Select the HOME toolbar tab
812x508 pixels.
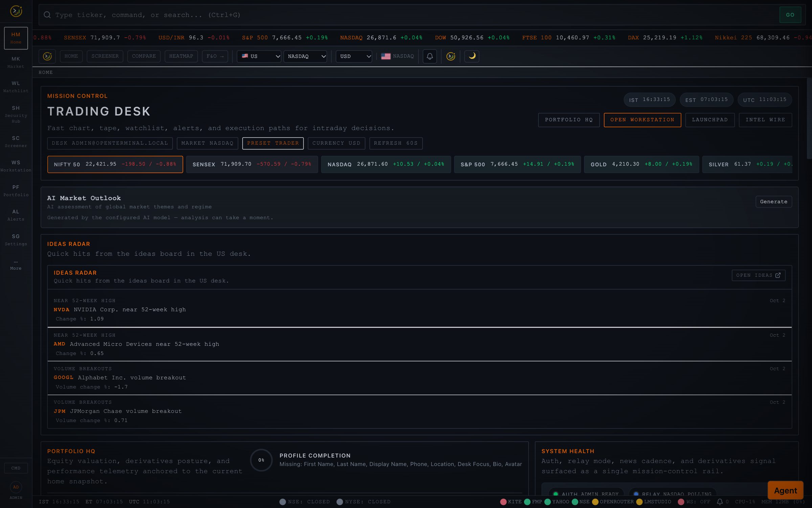point(71,56)
